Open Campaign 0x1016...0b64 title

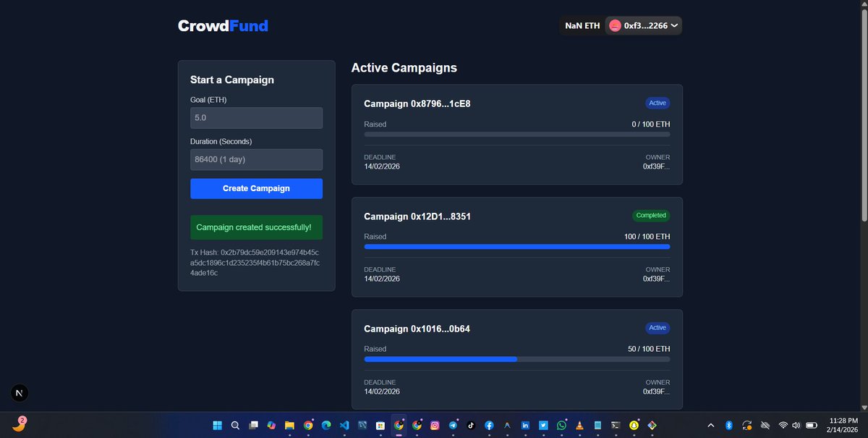417,329
